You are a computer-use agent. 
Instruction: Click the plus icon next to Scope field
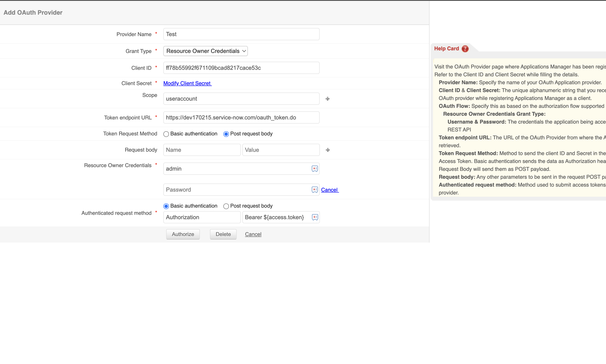tap(328, 99)
